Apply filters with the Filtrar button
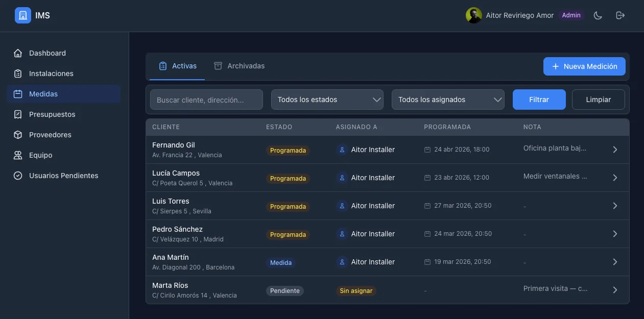The width and height of the screenshot is (644, 319). [x=539, y=100]
